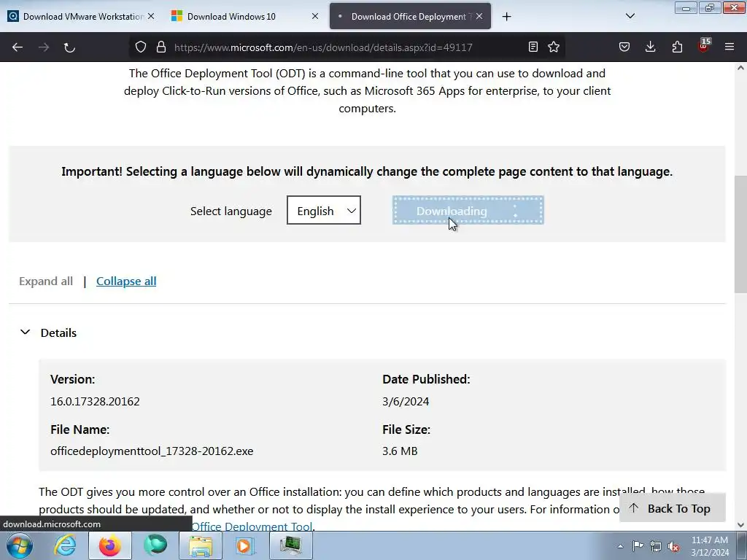Click the address bar URL

[x=323, y=47]
